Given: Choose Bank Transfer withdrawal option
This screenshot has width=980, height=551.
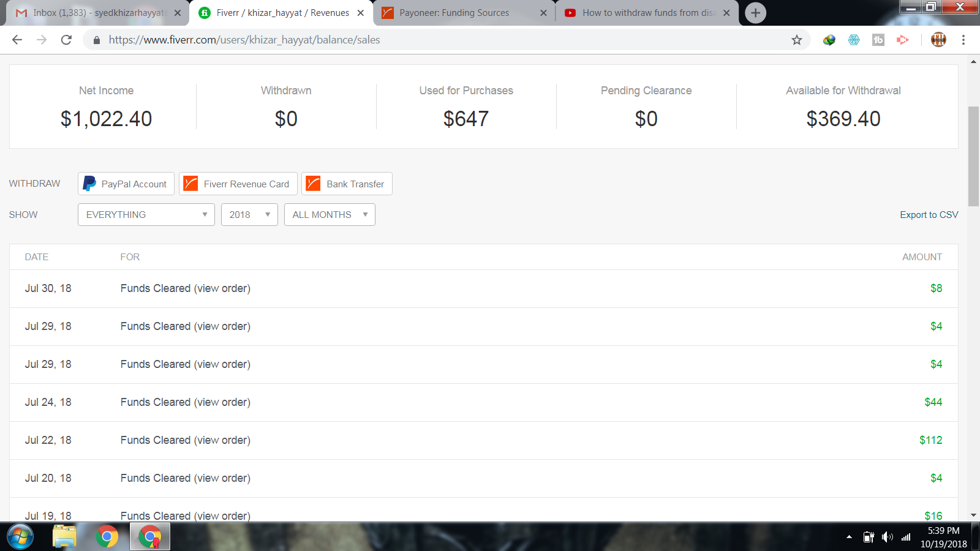Looking at the screenshot, I should (x=347, y=184).
